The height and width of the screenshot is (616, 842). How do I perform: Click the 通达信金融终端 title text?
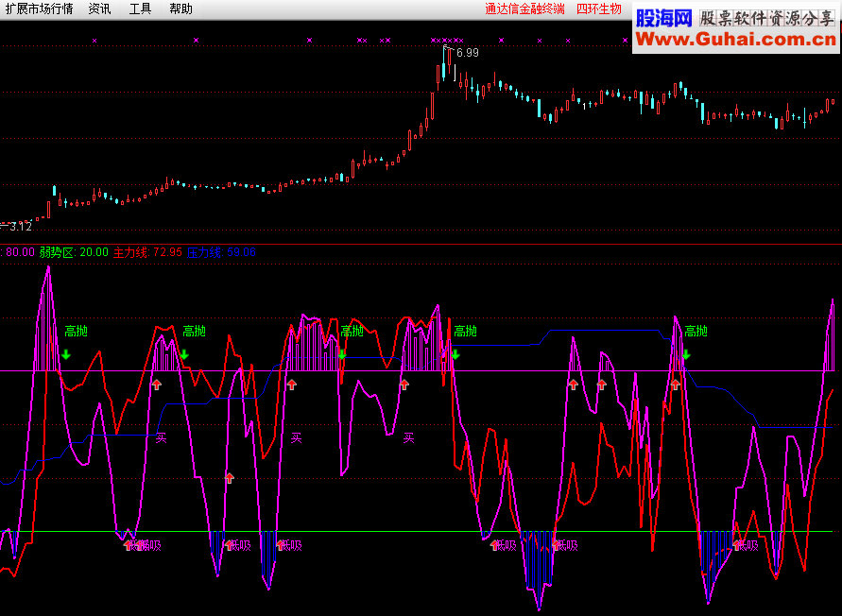pyautogui.click(x=524, y=9)
